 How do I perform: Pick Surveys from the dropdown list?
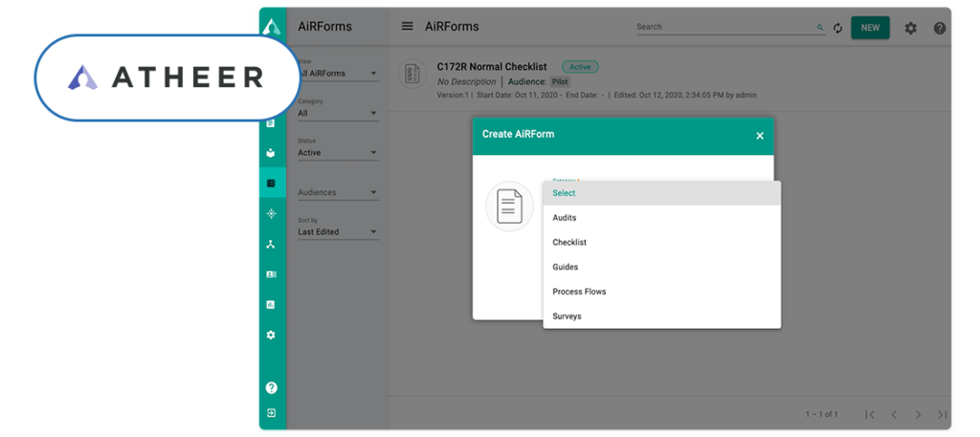pos(567,317)
